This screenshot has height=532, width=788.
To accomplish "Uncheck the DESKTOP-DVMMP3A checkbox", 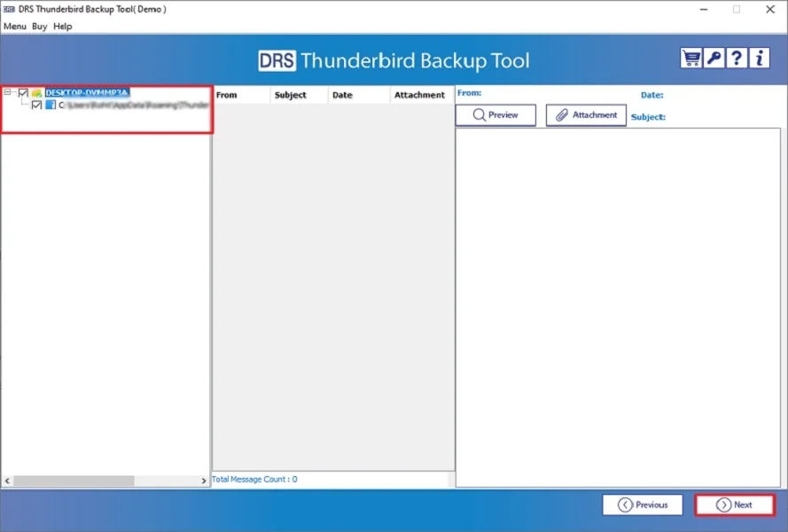I will coord(23,92).
